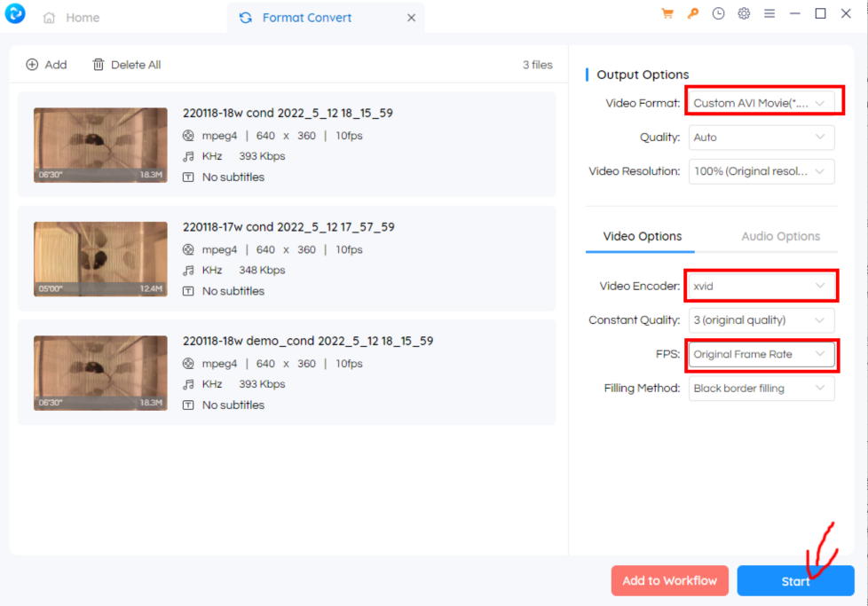The width and height of the screenshot is (868, 606).
Task: Click the shopping cart icon in title bar
Action: (667, 14)
